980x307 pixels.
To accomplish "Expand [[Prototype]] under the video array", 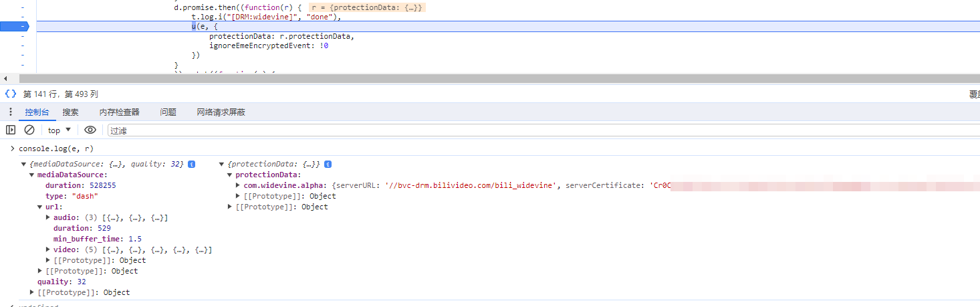I will [48, 260].
